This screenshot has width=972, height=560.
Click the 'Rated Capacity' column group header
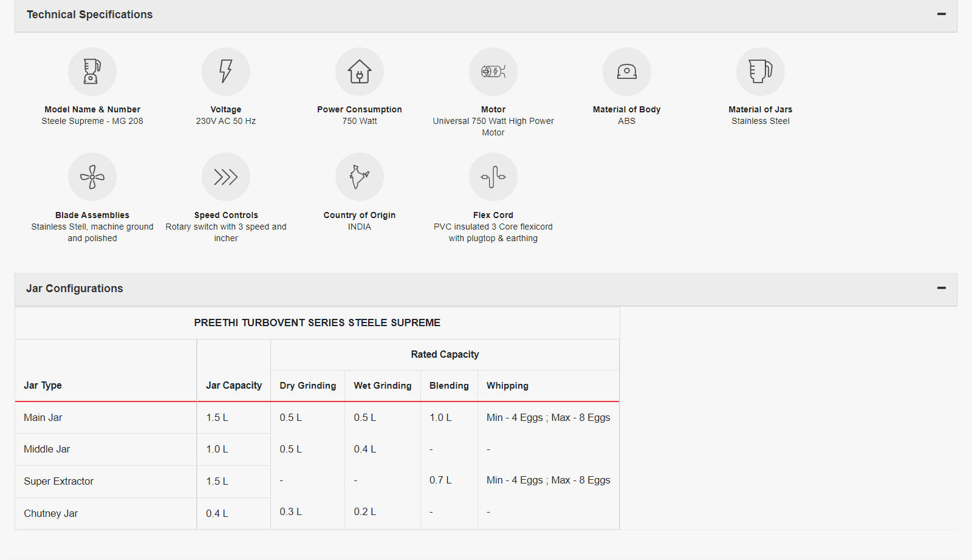(445, 354)
